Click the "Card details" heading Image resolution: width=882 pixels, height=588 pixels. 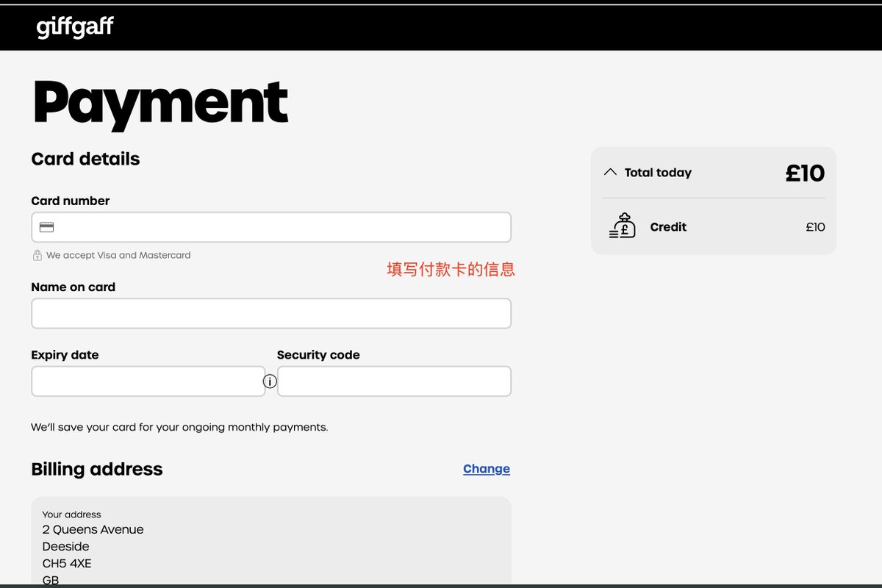point(85,159)
